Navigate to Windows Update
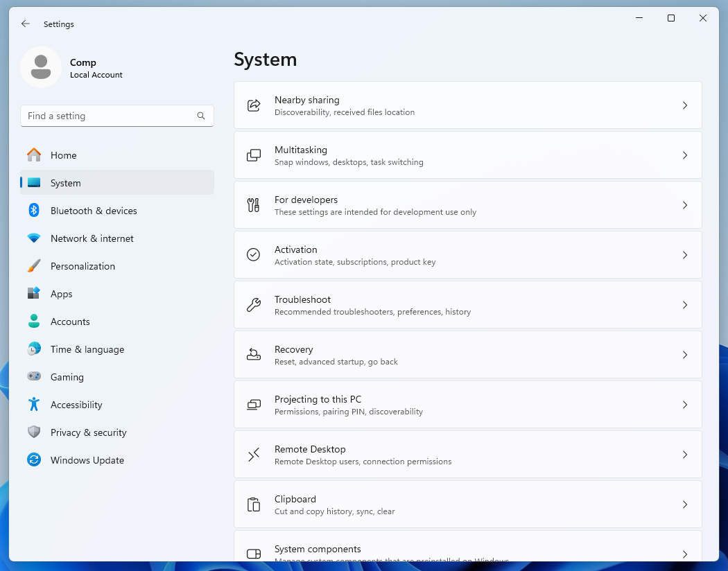The width and height of the screenshot is (728, 571). click(117, 460)
